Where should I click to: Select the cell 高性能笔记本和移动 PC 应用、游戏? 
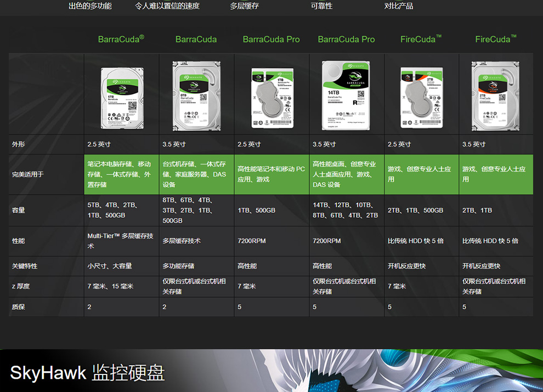point(272,174)
